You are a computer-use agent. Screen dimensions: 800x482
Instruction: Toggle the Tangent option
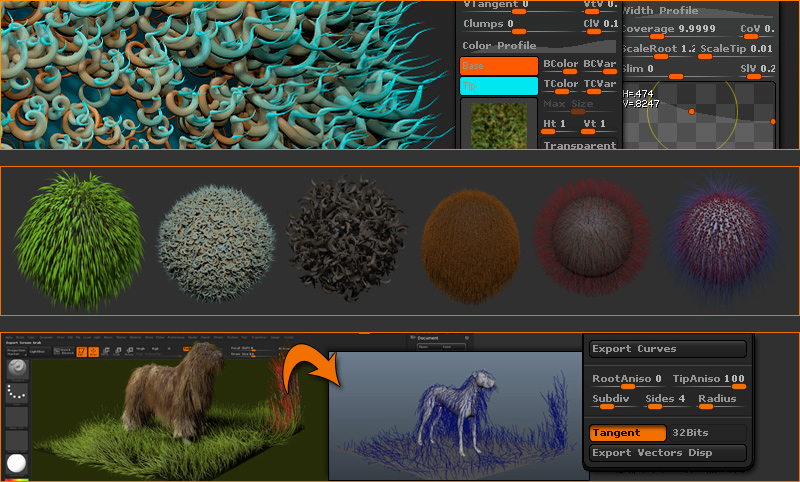[627, 433]
